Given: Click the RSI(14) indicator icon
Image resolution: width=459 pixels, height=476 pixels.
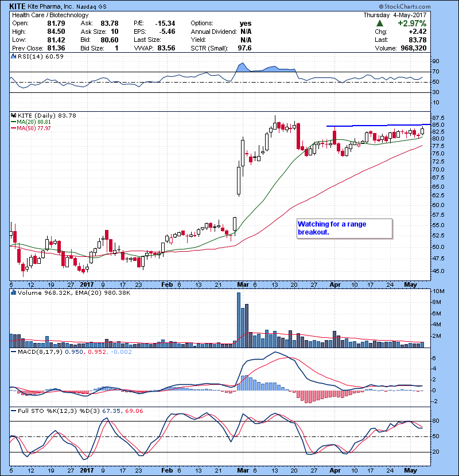Looking at the screenshot, I should 13,56.
